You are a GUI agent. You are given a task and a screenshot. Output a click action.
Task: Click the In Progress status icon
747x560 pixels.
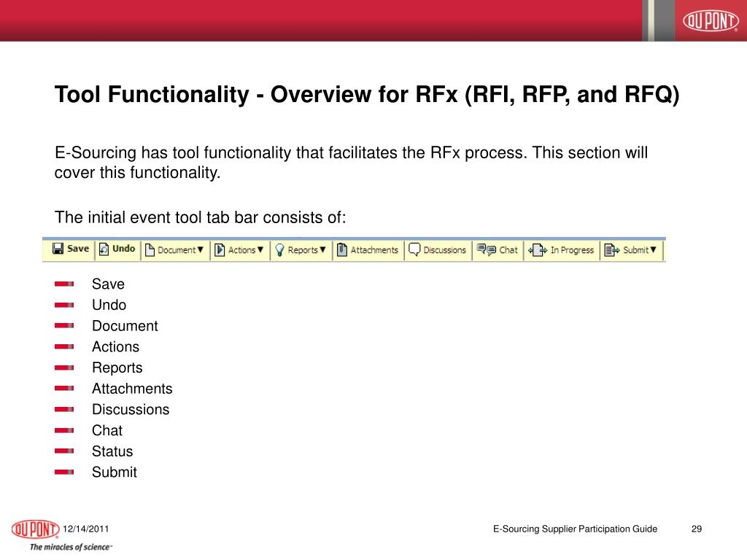click(x=538, y=250)
